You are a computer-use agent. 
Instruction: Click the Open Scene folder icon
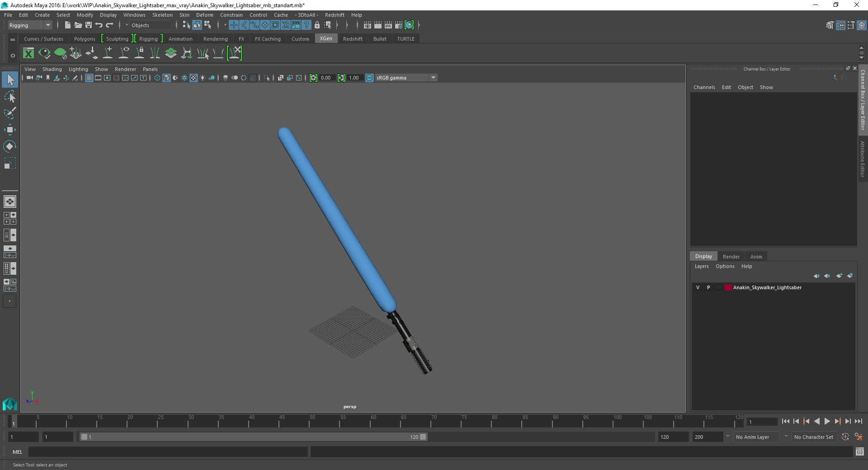(78, 25)
